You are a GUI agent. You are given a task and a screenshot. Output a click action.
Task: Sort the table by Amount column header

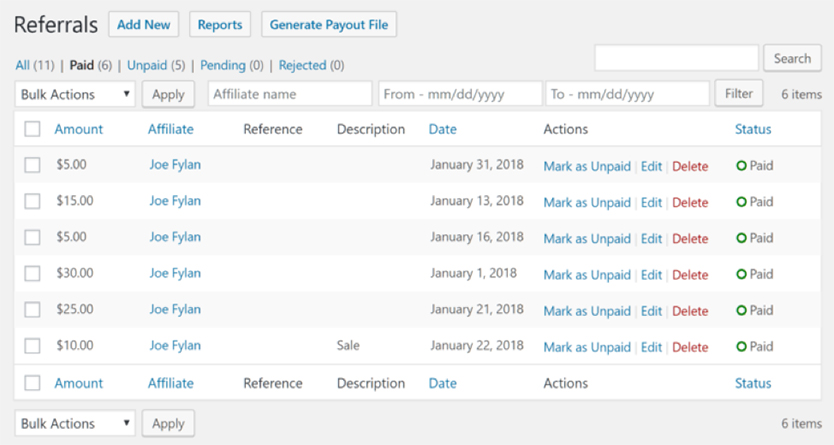[x=78, y=129]
